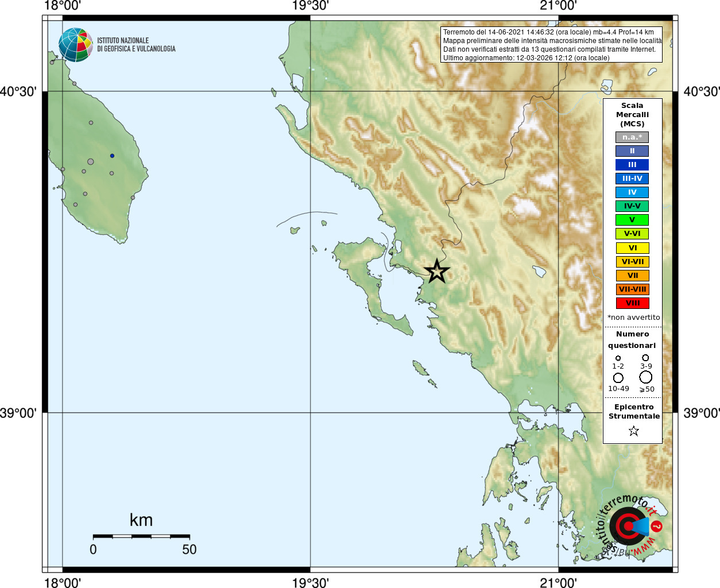Select the green intensity V swatch
Screen dimensions: 720x588
tap(632, 220)
